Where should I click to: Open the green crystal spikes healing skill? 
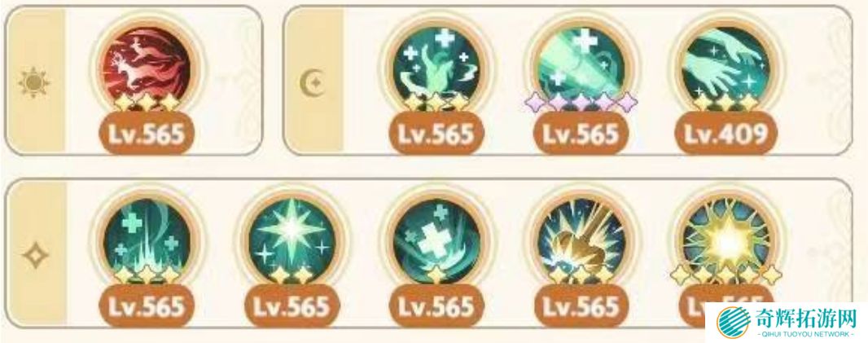147,240
